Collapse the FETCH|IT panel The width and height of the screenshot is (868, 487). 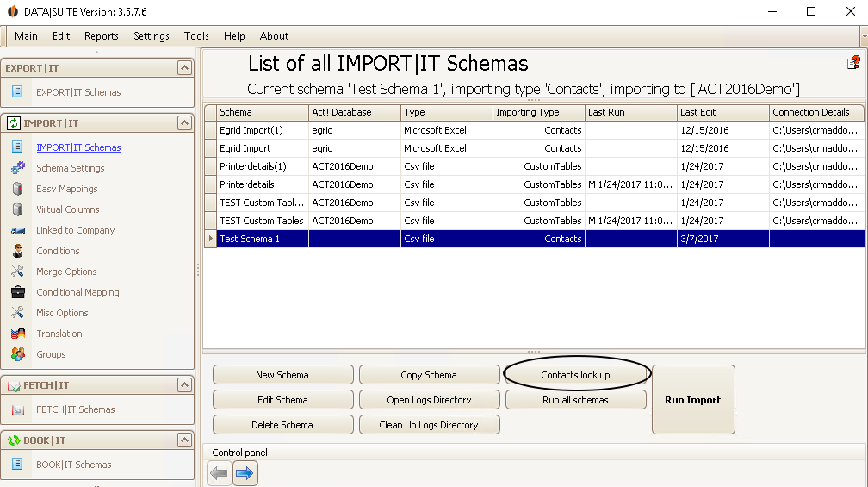click(x=184, y=384)
